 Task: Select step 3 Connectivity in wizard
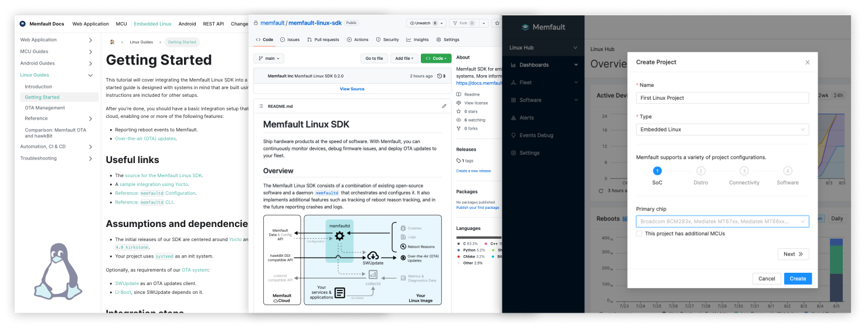[x=744, y=171]
